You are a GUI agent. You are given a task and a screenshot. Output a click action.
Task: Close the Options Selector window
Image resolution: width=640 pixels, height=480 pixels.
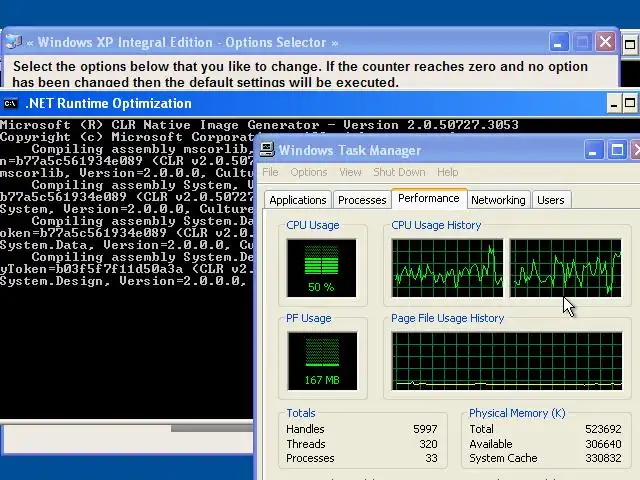point(605,42)
